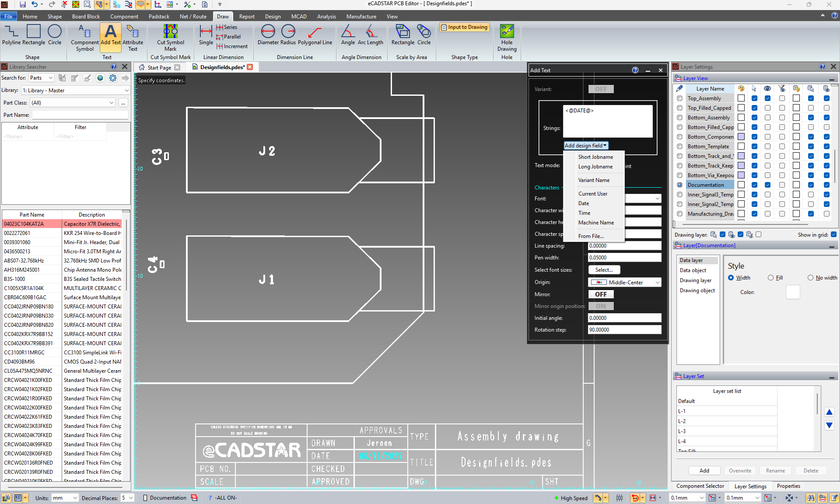Move layer set down with blue arrow
840x504 pixels.
click(829, 425)
